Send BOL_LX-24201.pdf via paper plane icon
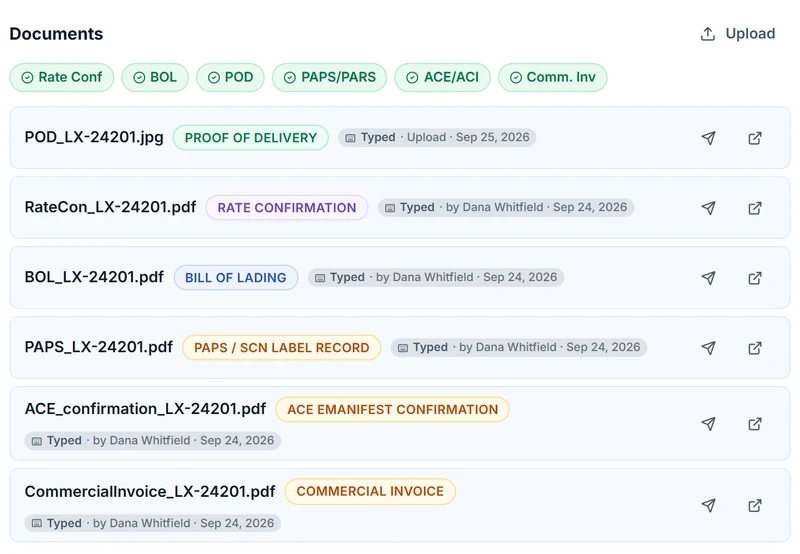Image resolution: width=800 pixels, height=554 pixels. pos(708,278)
